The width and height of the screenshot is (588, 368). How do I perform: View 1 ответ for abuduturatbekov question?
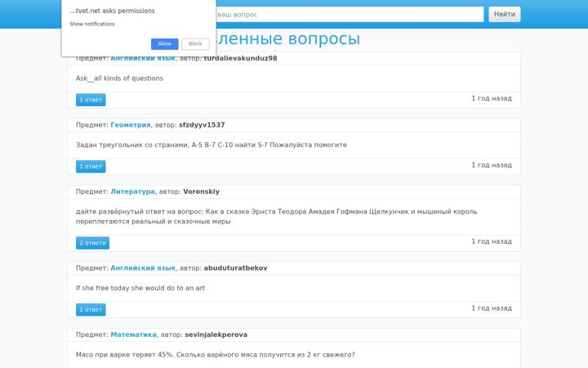[91, 309]
